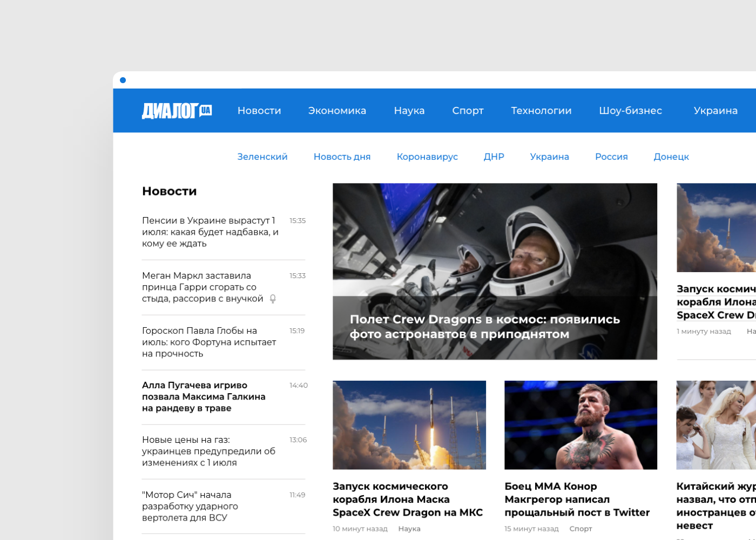Open the Меган Маркл заставила принца Гарри story
756x540 pixels.
203,287
